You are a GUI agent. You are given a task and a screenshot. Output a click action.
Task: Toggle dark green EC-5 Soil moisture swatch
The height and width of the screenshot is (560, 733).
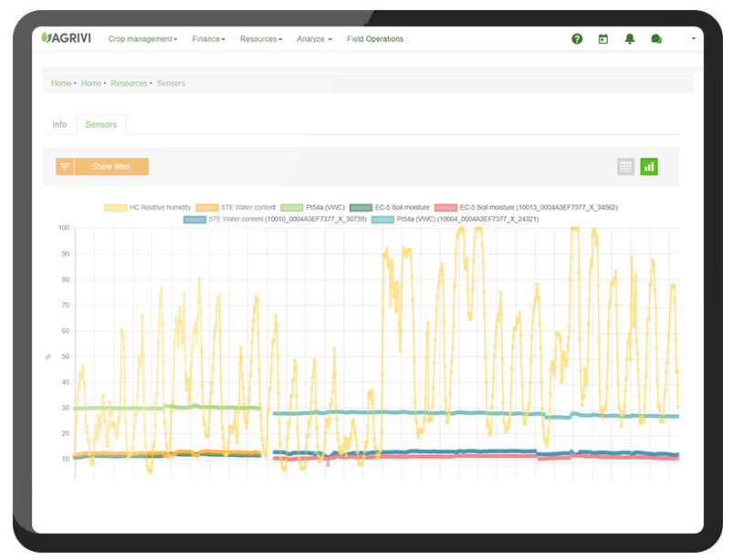361,207
